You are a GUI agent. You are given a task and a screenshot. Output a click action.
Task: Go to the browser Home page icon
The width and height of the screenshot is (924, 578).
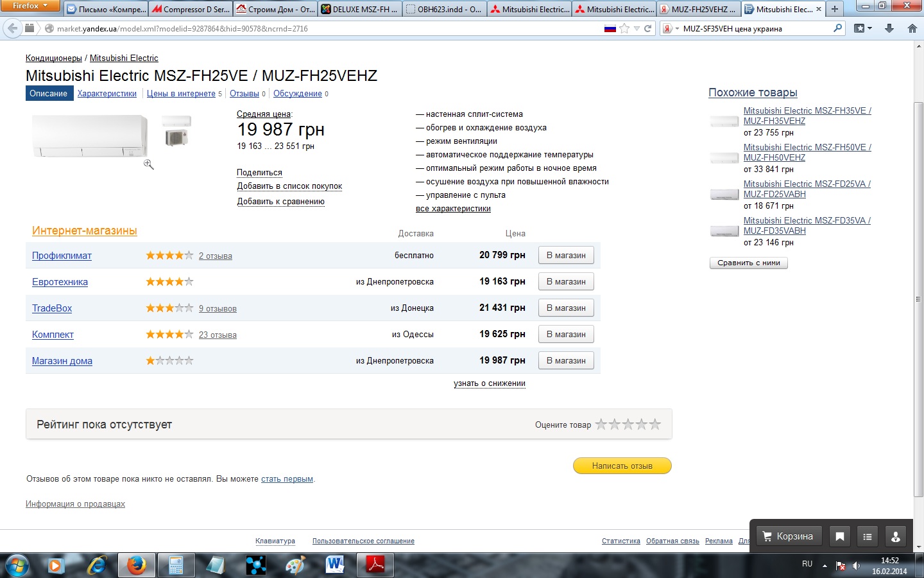(912, 28)
